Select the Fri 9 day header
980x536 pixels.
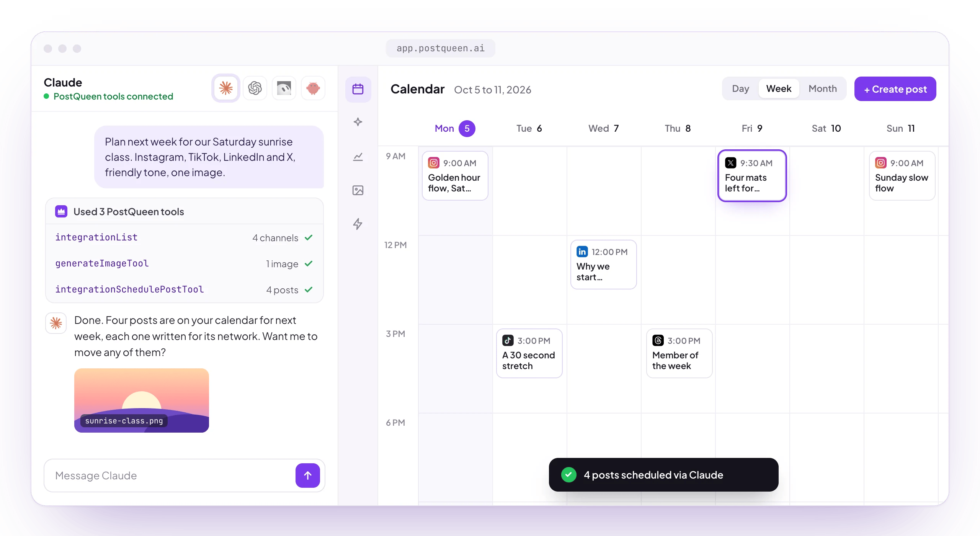pyautogui.click(x=752, y=129)
